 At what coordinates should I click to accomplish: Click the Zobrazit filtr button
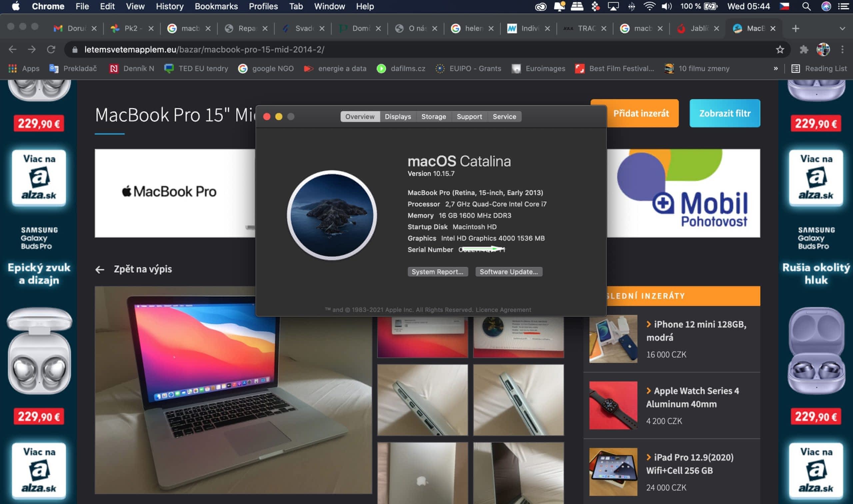tap(724, 114)
